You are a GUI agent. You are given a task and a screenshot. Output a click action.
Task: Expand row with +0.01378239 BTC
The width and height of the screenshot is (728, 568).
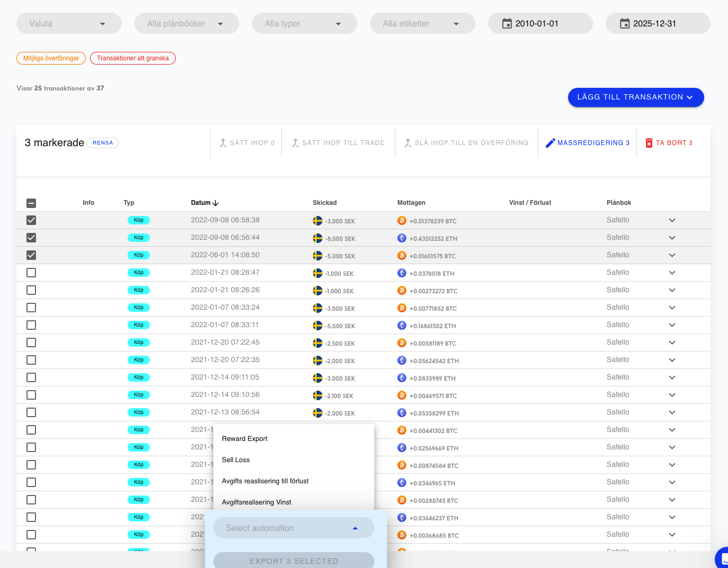(x=672, y=220)
